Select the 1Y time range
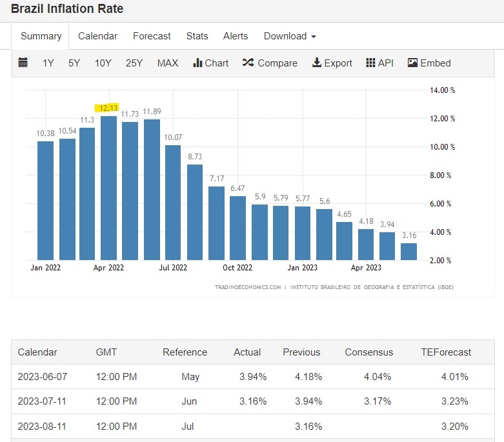Screen dimensions: 504x442 [48, 63]
